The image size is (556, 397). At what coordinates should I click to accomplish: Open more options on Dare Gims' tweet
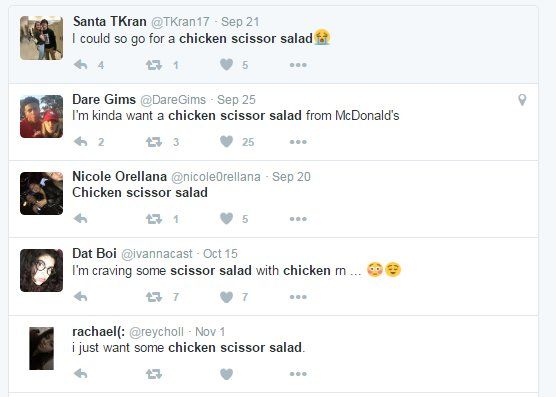point(298,142)
